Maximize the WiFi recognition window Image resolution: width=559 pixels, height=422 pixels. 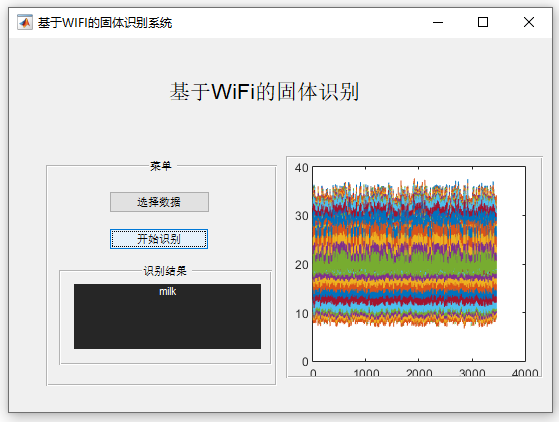(x=483, y=22)
